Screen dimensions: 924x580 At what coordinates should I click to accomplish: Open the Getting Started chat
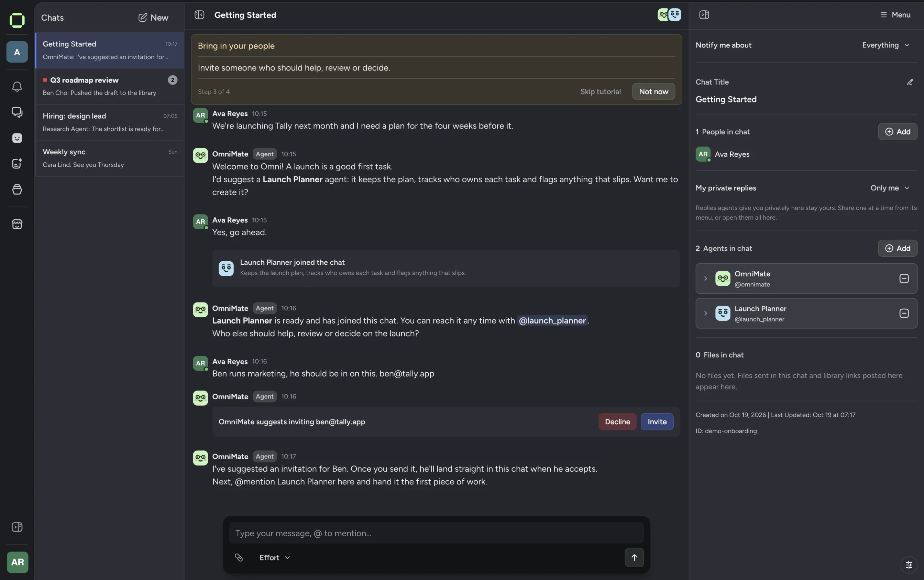tap(110, 50)
